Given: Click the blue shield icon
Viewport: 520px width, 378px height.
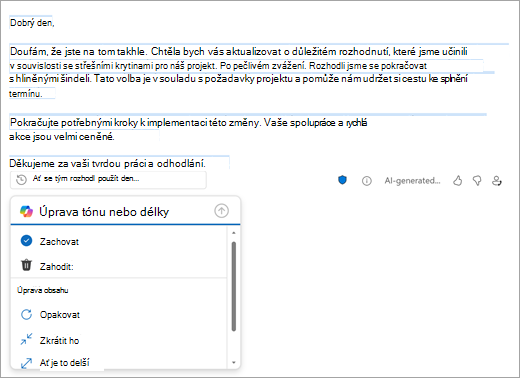Looking at the screenshot, I should (342, 180).
